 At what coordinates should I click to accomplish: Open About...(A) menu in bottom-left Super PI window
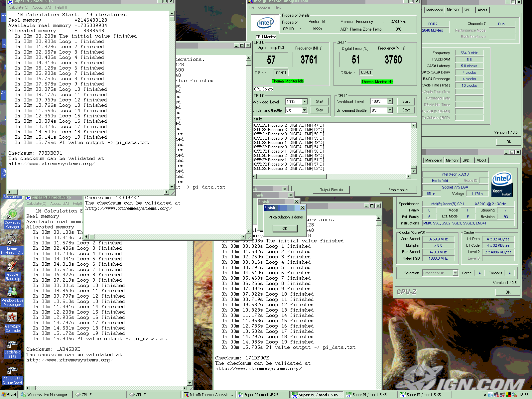pyautogui.click(x=60, y=203)
